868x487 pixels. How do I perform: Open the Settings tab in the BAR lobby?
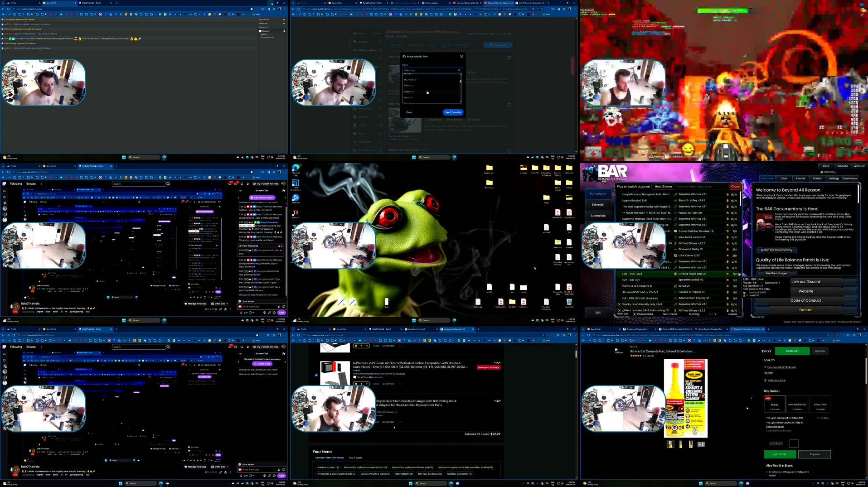(834, 178)
